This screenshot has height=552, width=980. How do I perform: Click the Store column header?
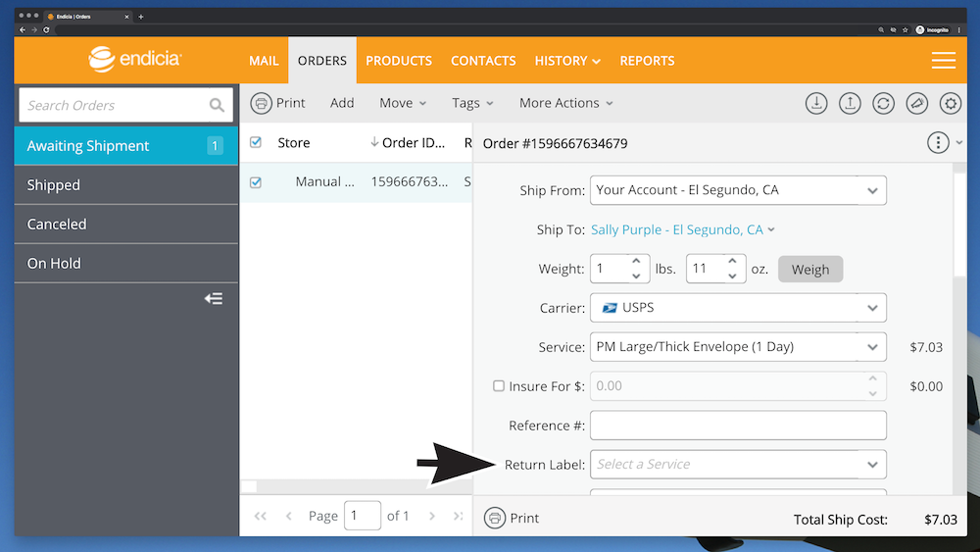[294, 142]
